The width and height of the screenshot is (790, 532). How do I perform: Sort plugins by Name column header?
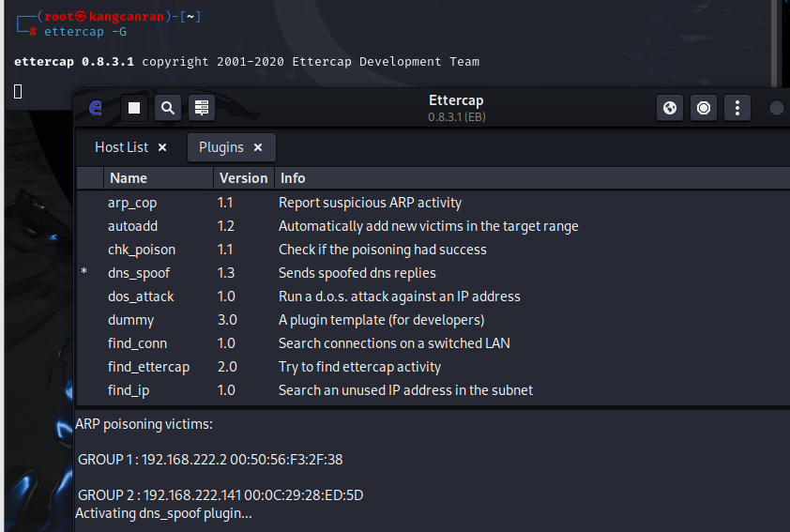[159, 178]
